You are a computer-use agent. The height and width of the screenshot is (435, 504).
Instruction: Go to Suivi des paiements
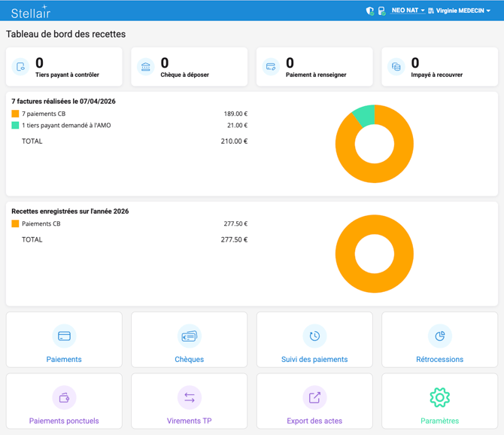pyautogui.click(x=314, y=340)
